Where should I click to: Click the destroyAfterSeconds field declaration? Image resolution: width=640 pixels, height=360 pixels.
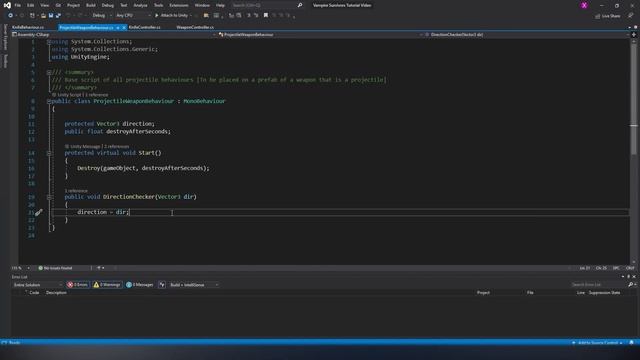pos(138,131)
